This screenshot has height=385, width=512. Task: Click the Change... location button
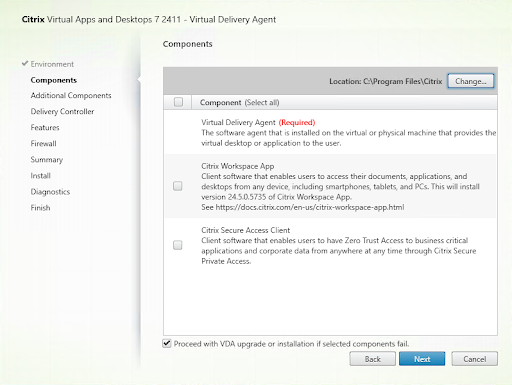tap(470, 81)
